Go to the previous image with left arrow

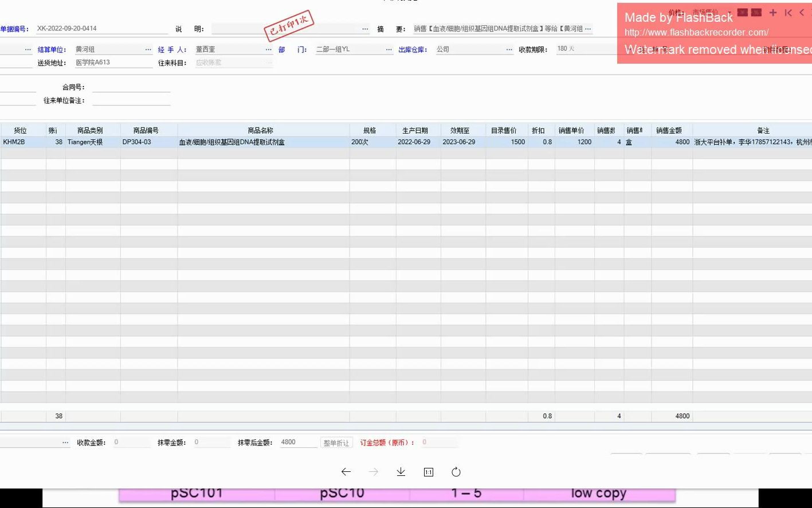[x=346, y=472]
